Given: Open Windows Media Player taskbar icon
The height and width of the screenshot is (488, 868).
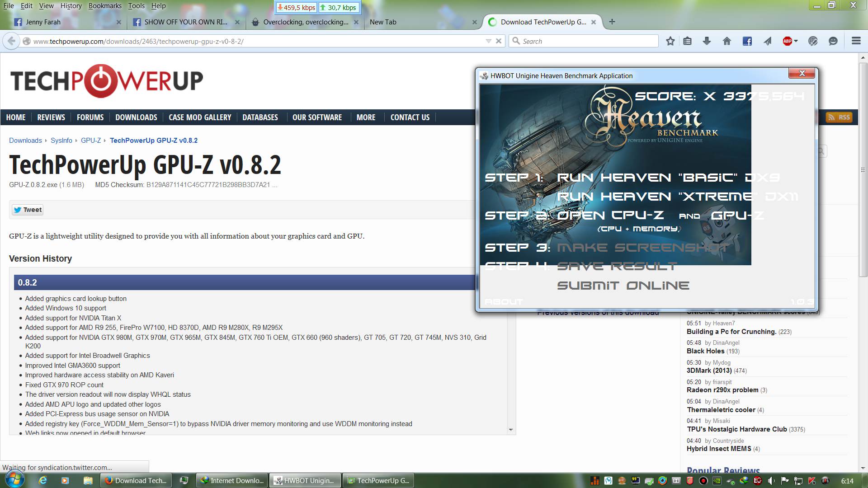Looking at the screenshot, I should coord(65,480).
